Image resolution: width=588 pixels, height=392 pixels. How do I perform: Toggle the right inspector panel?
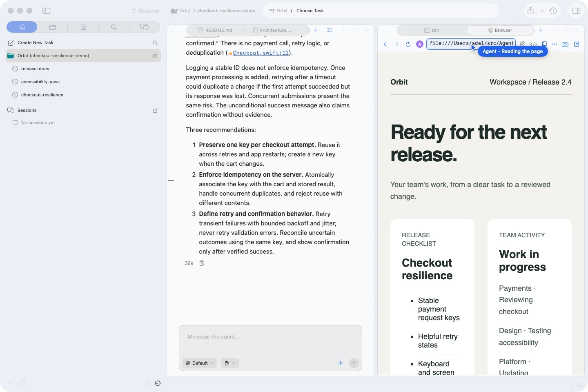577,11
